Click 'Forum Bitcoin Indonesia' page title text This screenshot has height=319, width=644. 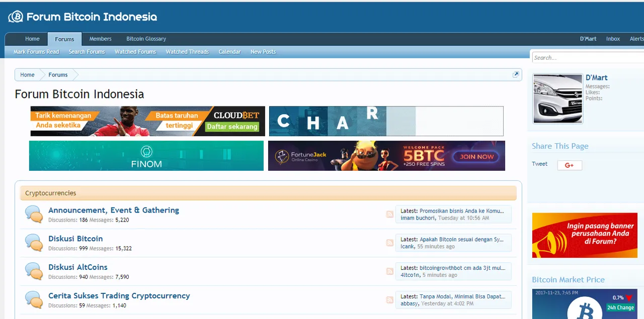point(79,94)
